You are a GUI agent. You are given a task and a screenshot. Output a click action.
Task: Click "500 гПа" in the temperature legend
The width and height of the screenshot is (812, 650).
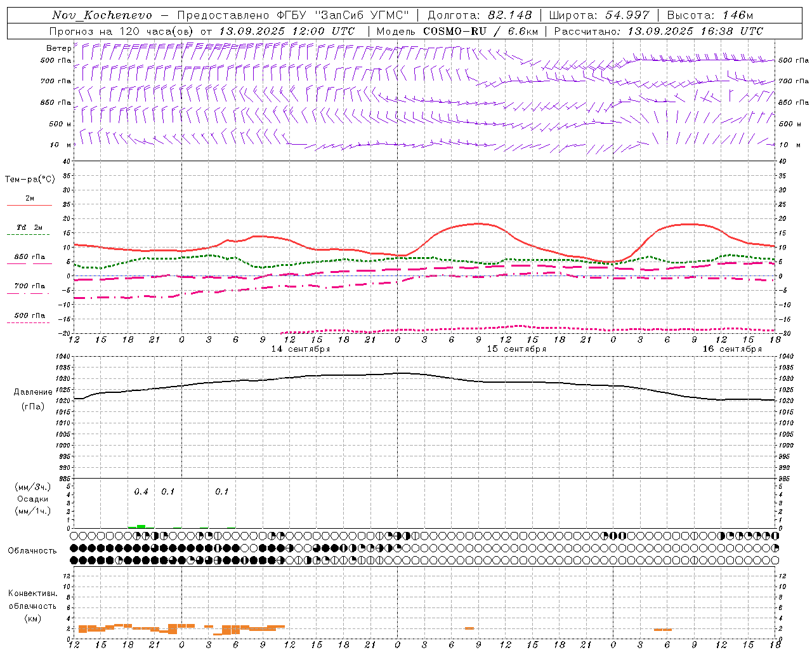click(30, 315)
